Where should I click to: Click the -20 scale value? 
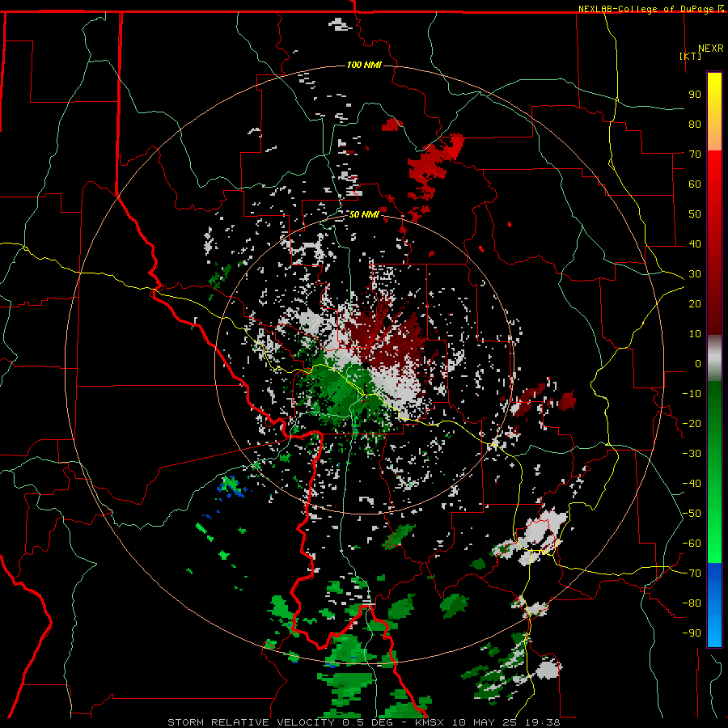(x=692, y=424)
